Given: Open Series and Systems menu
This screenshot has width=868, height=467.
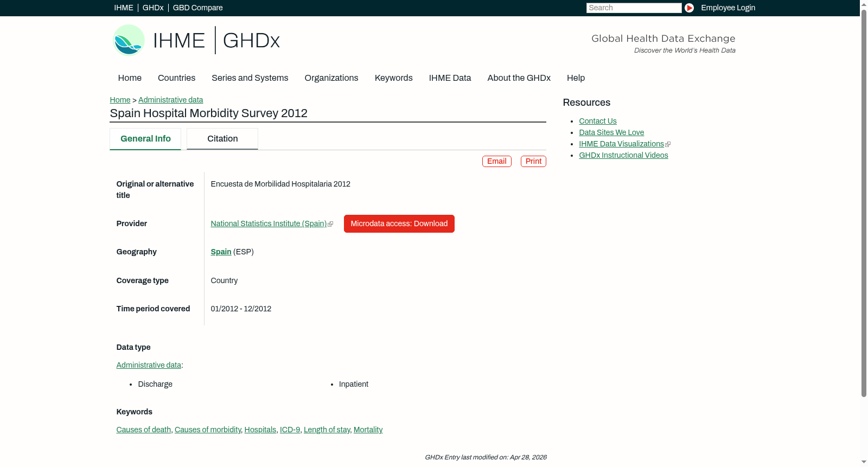Looking at the screenshot, I should click(x=250, y=78).
